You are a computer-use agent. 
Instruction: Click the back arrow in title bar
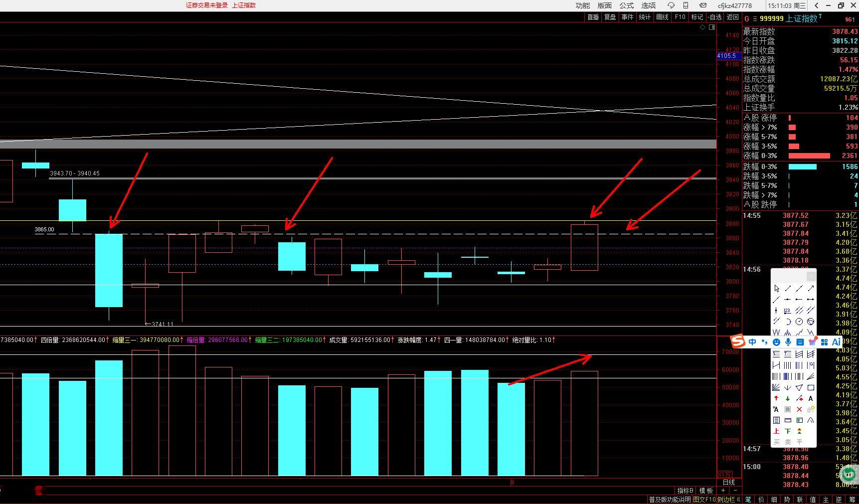816,5
